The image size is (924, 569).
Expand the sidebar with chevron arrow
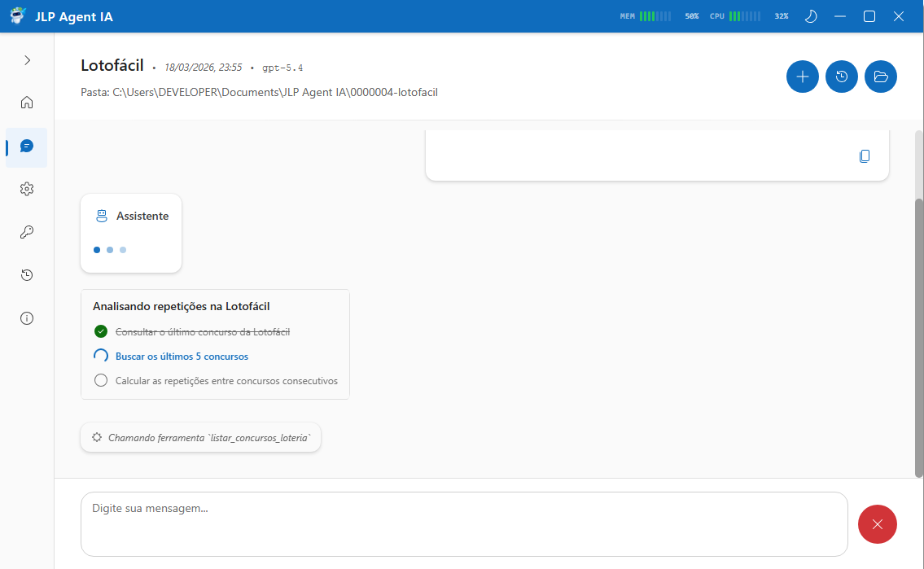pyautogui.click(x=27, y=60)
